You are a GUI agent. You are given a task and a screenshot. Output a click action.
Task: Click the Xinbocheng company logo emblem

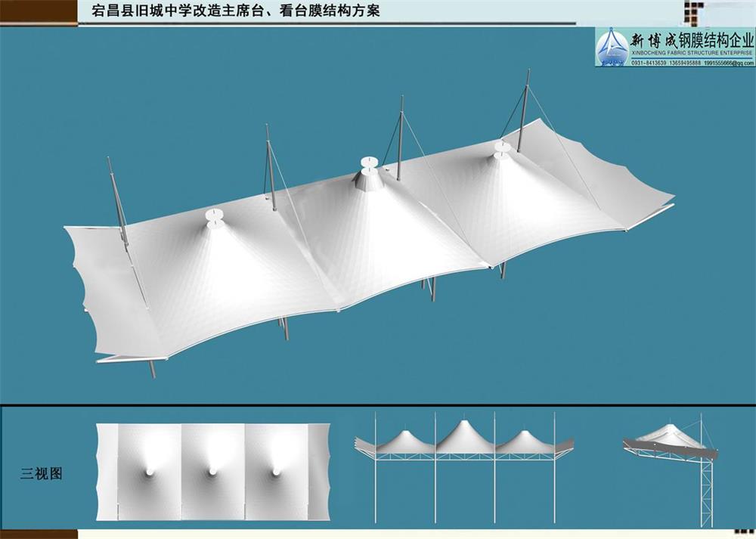coord(612,46)
